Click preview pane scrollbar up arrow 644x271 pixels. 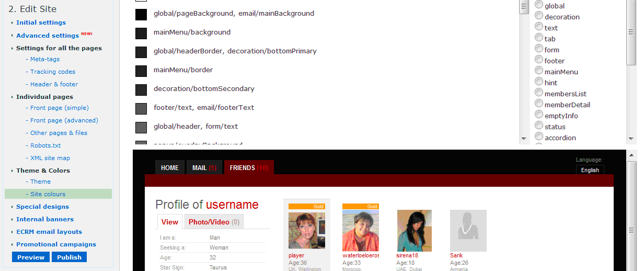[x=632, y=155]
